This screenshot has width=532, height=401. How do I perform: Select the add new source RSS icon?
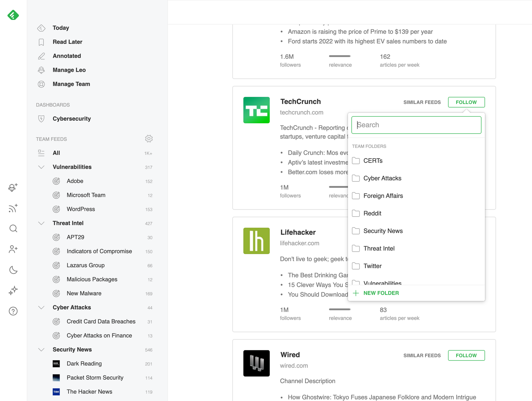pyautogui.click(x=13, y=209)
